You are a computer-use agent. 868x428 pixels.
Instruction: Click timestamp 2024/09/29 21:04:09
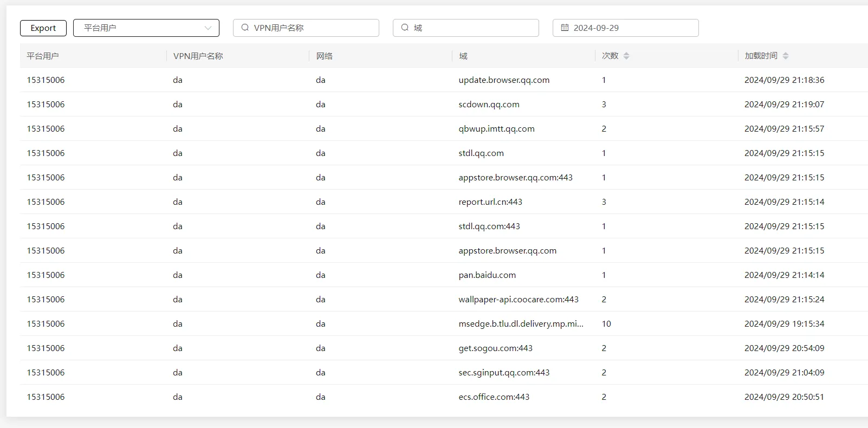coord(784,373)
